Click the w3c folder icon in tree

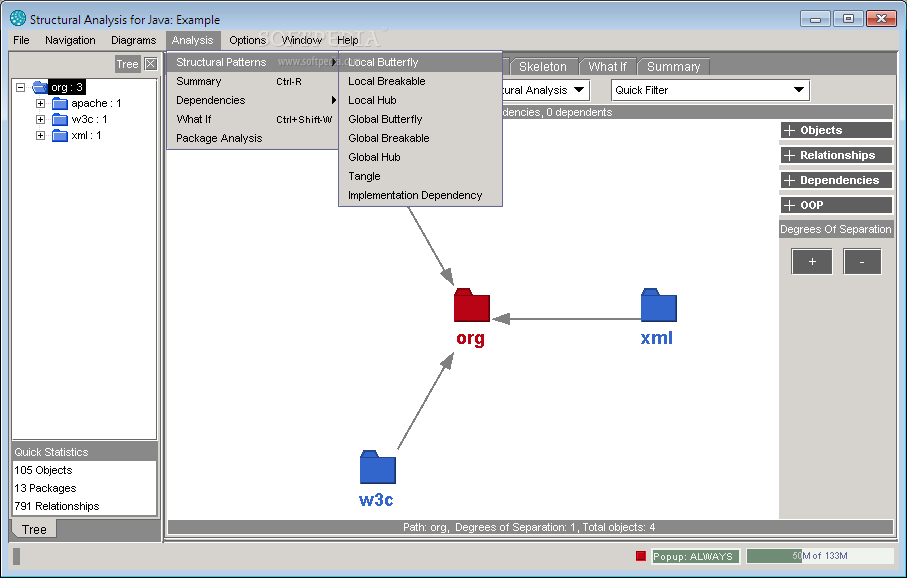(60, 120)
